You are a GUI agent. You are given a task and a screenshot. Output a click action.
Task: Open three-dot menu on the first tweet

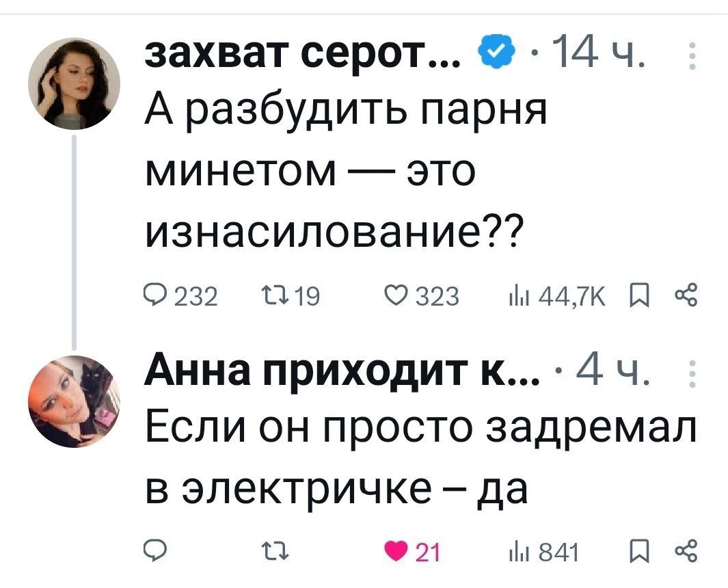(692, 57)
